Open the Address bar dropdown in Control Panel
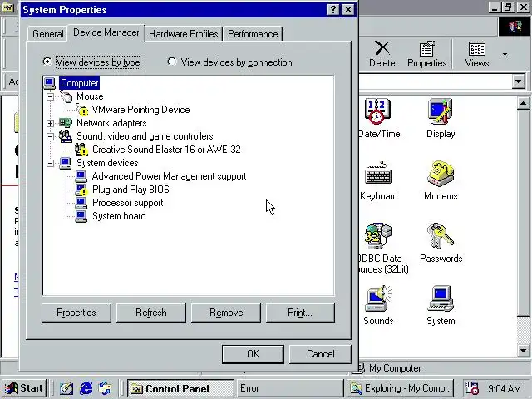532x399 pixels. click(518, 81)
